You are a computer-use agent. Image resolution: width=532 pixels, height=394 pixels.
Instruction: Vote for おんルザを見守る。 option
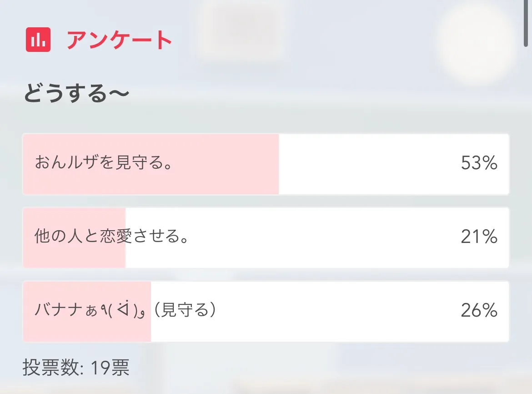pyautogui.click(x=104, y=163)
